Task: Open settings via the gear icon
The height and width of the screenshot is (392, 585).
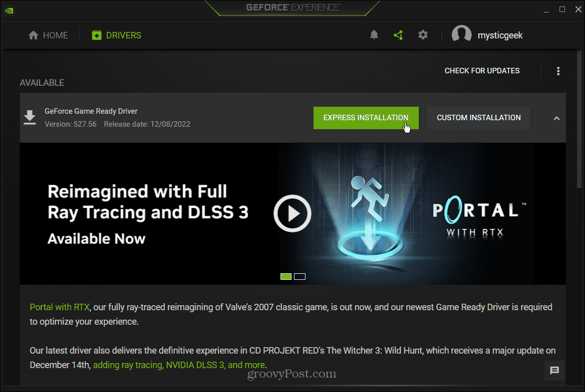Action: point(423,35)
